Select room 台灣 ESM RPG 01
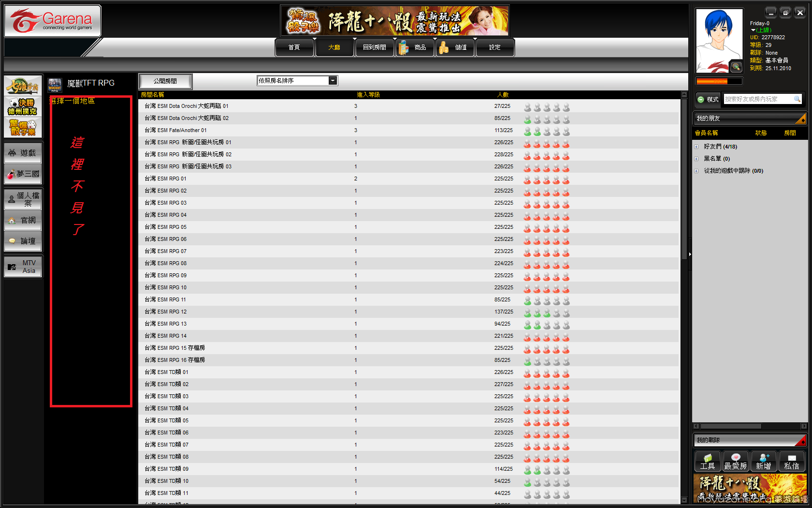 click(x=408, y=179)
